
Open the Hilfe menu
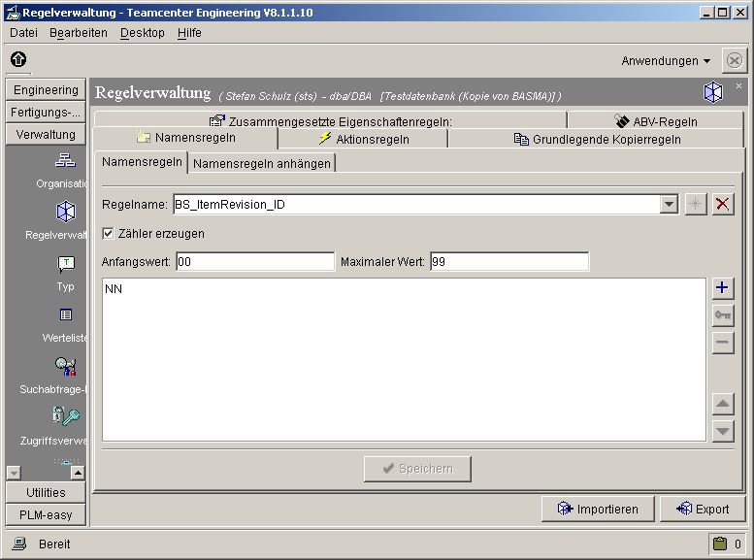point(189,33)
